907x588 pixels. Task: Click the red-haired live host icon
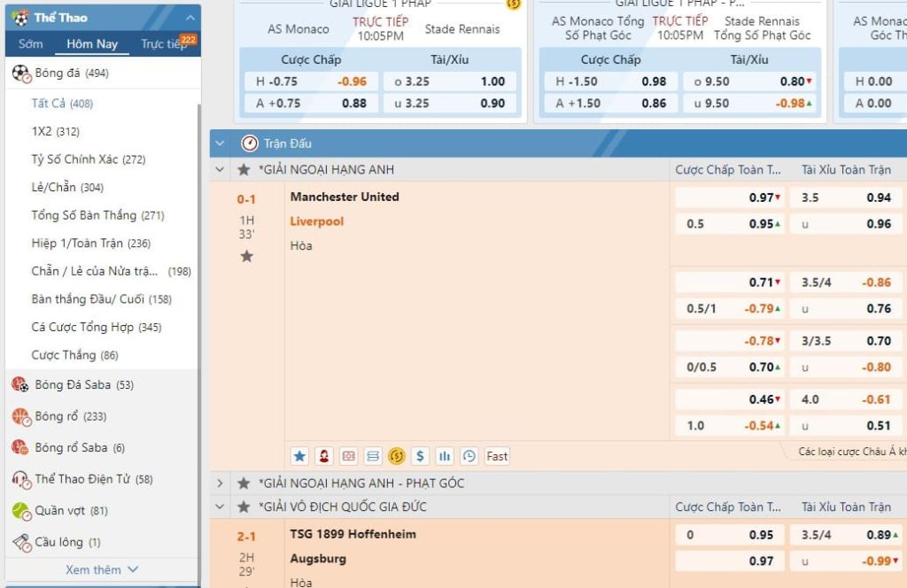(x=324, y=456)
